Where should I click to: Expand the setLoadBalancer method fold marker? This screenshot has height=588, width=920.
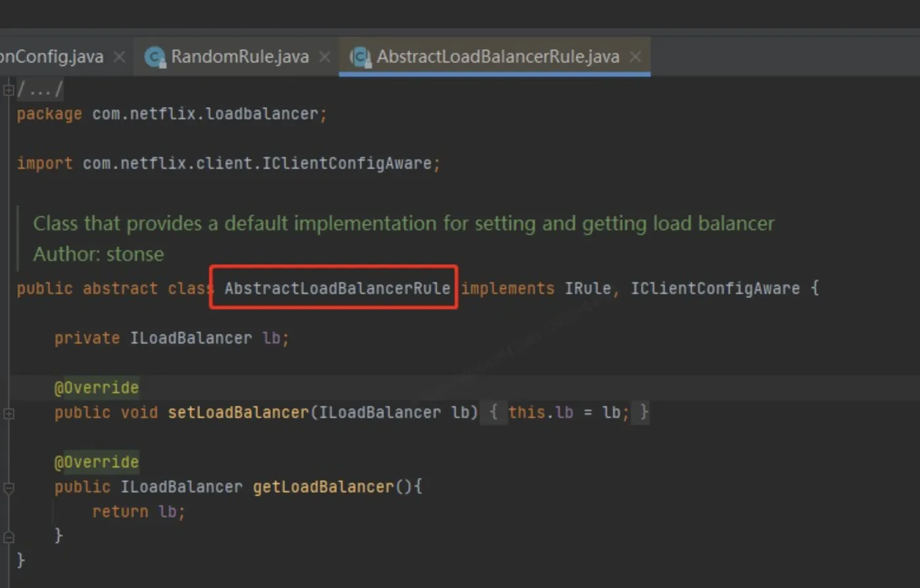click(9, 413)
